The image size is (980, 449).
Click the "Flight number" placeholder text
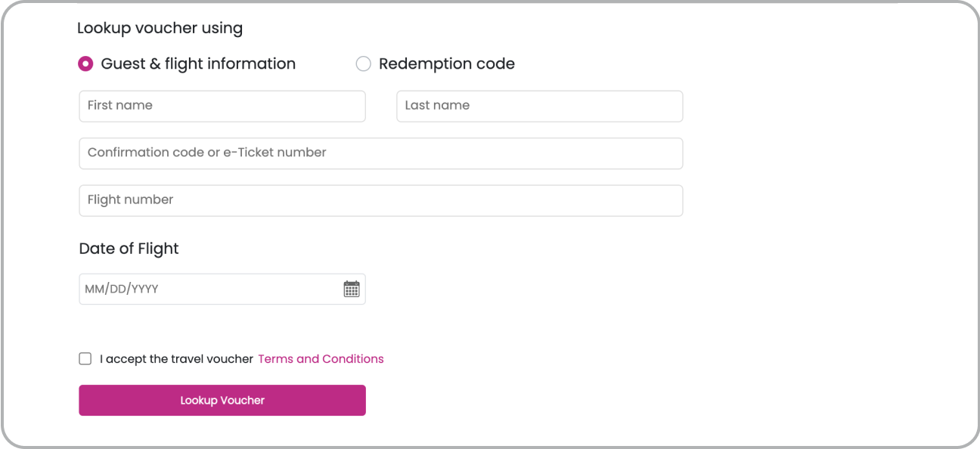coord(130,200)
